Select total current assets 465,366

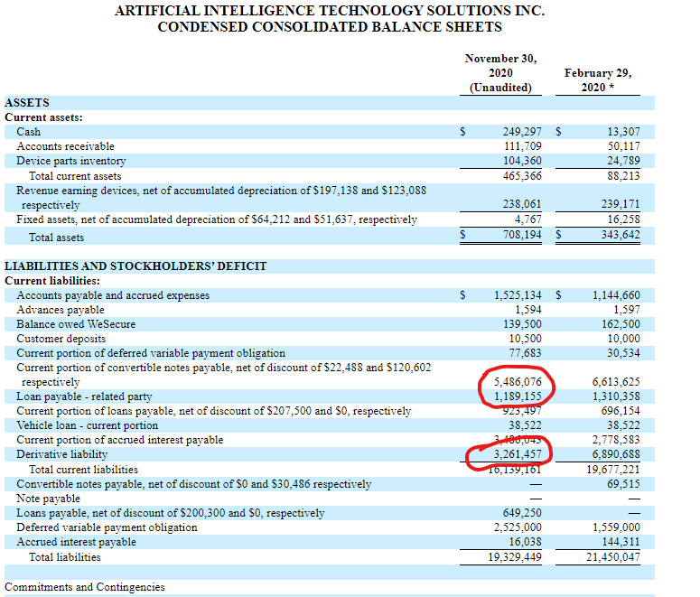pos(522,176)
